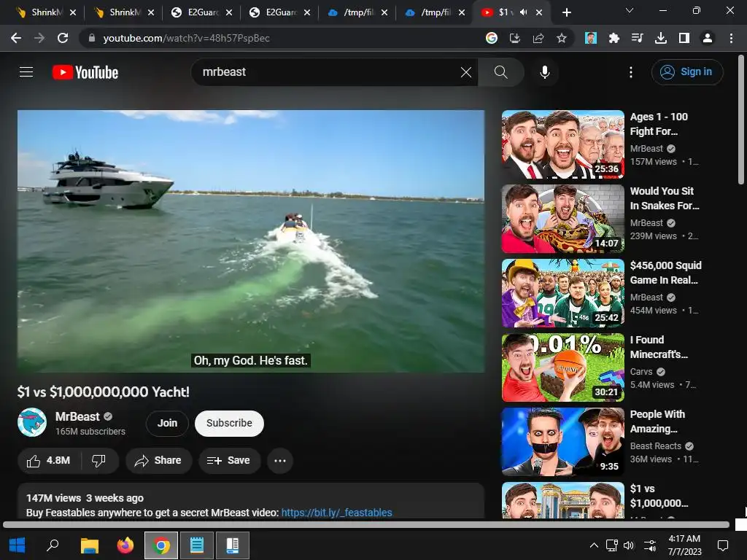The height and width of the screenshot is (560, 747).
Task: Reload the YouTube page
Action: point(63,38)
